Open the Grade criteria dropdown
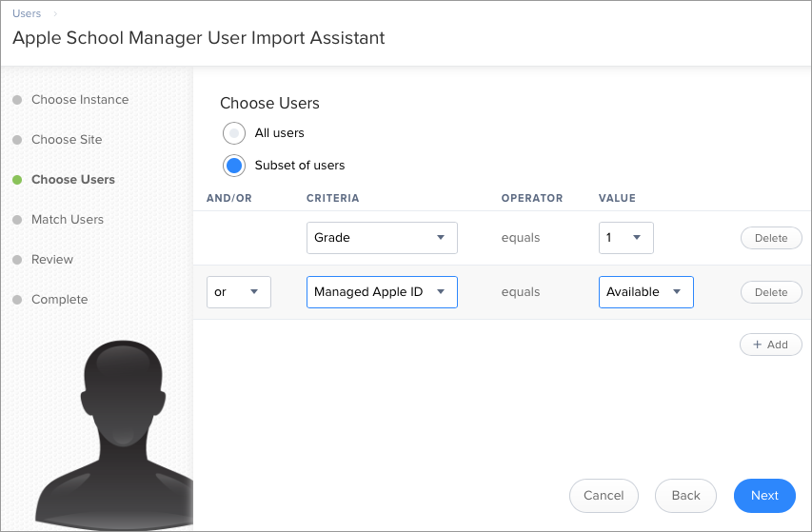Screen dimensions: 812x532 coord(382,238)
